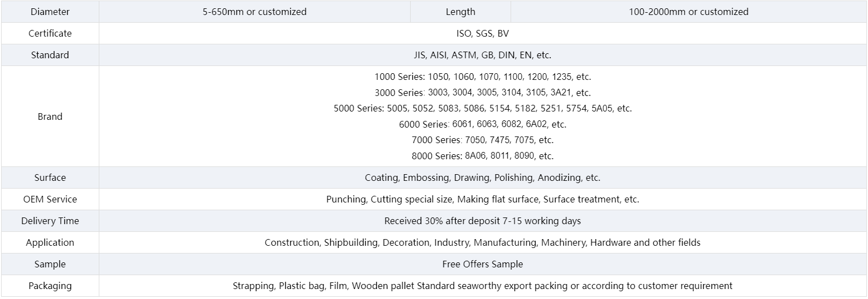Click the Free Offers Sample text
Image resolution: width=868 pixels, height=299 pixels.
482,264
